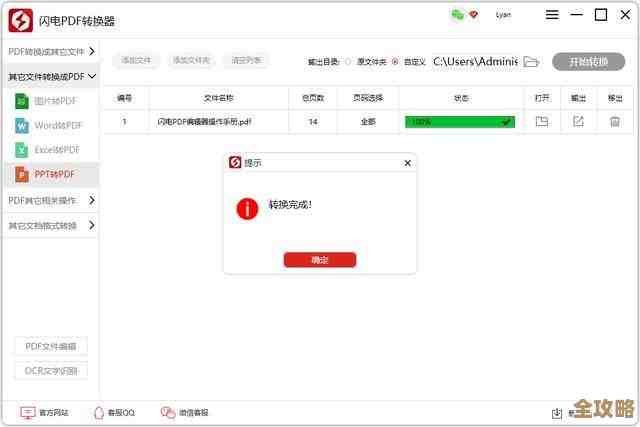Click the 状态 column header
The height and width of the screenshot is (427, 640).
(461, 98)
